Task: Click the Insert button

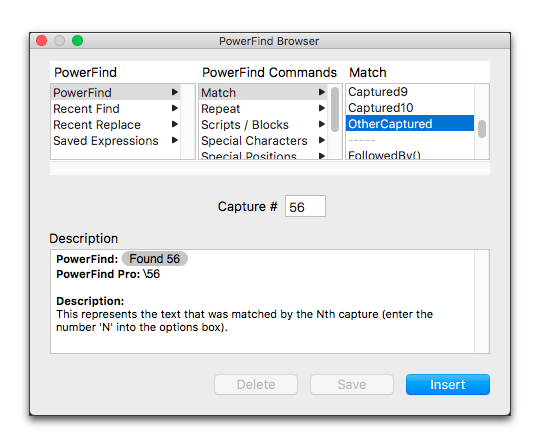Action: pos(447,384)
